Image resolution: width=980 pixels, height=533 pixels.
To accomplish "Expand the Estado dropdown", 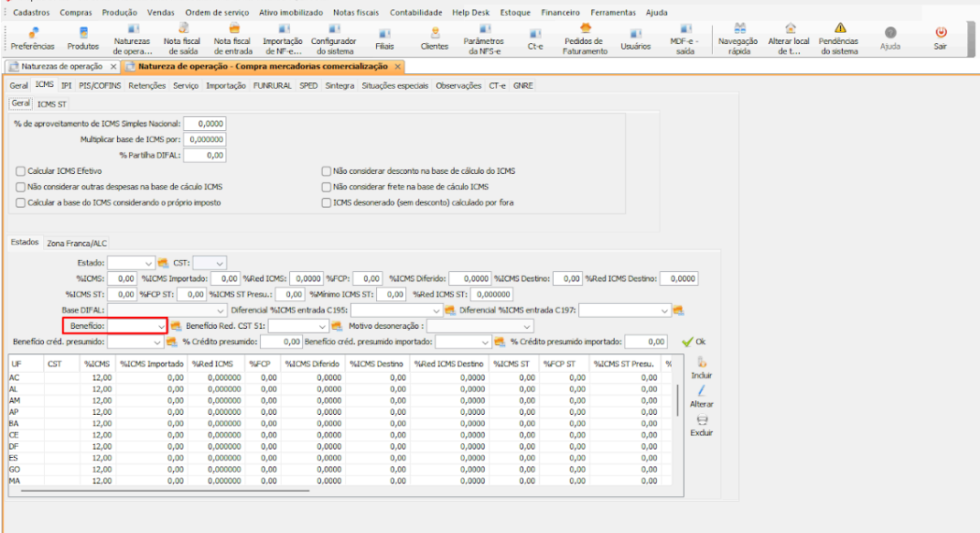I will tap(149, 263).
